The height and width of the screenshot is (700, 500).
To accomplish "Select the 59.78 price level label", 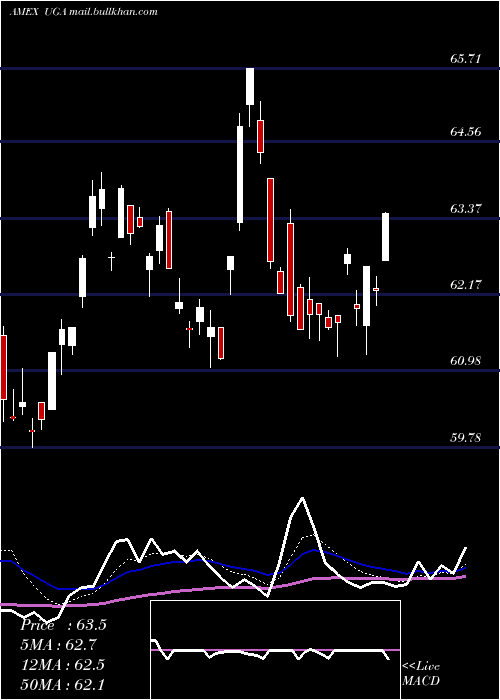I will [466, 438].
